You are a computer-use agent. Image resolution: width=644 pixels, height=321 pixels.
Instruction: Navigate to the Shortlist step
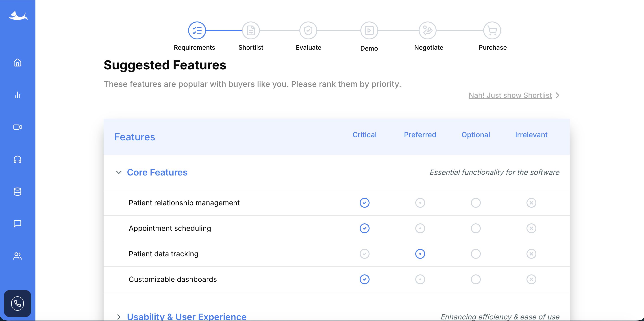(x=250, y=30)
